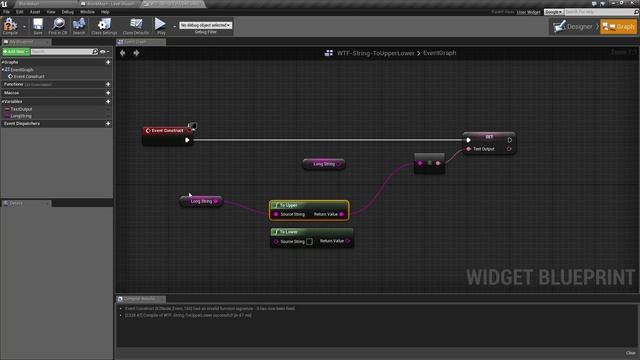Click the SET node execution input pin
The image size is (640, 360).
coord(469,140)
